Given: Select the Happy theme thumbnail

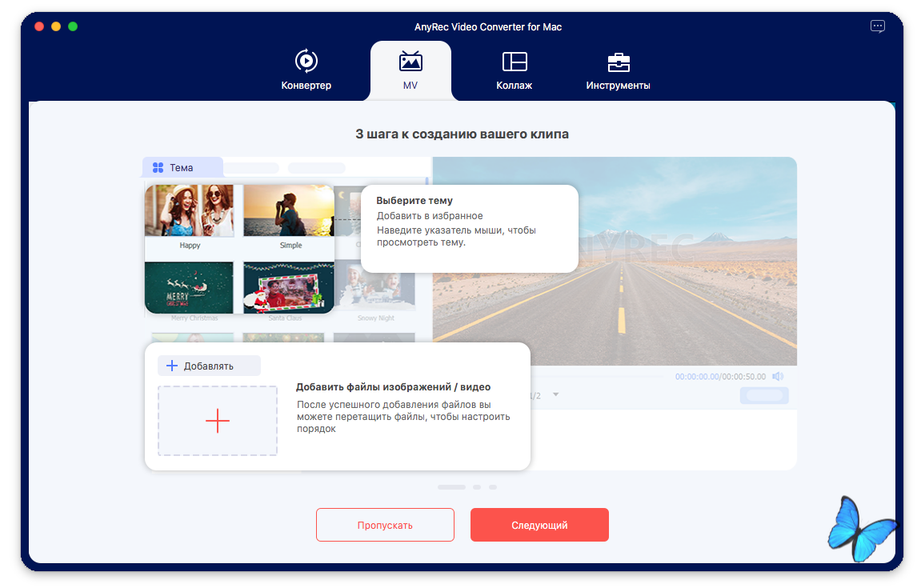Looking at the screenshot, I should (190, 211).
